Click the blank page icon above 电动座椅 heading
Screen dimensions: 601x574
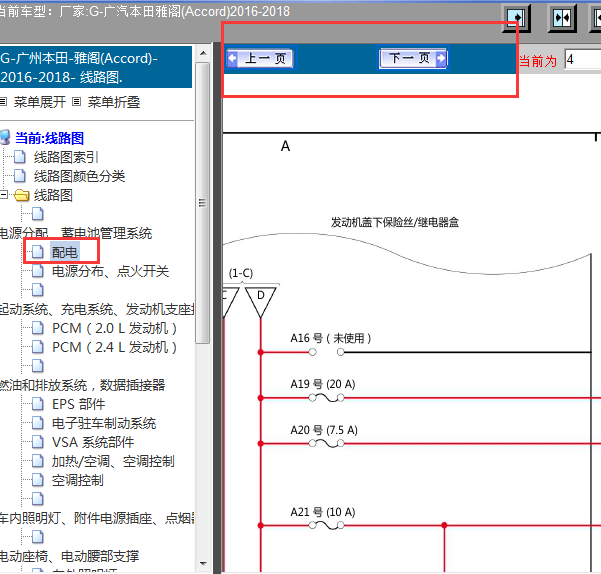[x=38, y=537]
